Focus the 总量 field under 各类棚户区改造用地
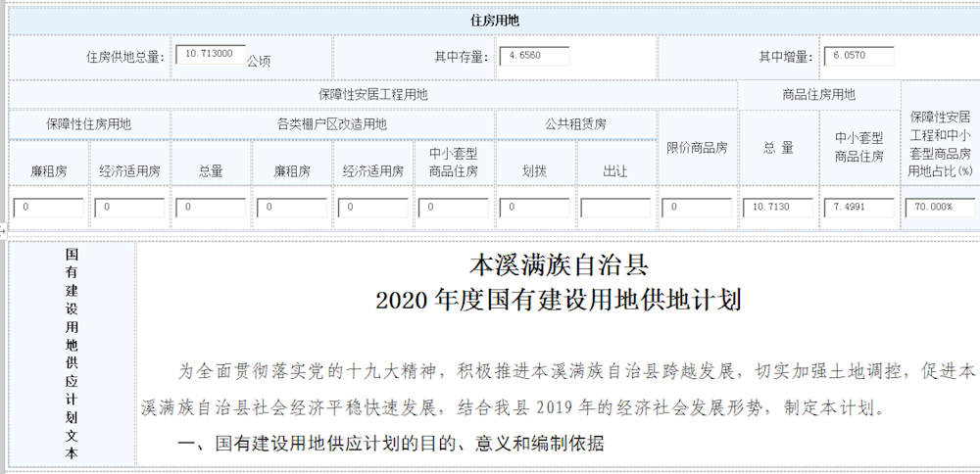Image resolution: width=980 pixels, height=474 pixels. coord(211,208)
